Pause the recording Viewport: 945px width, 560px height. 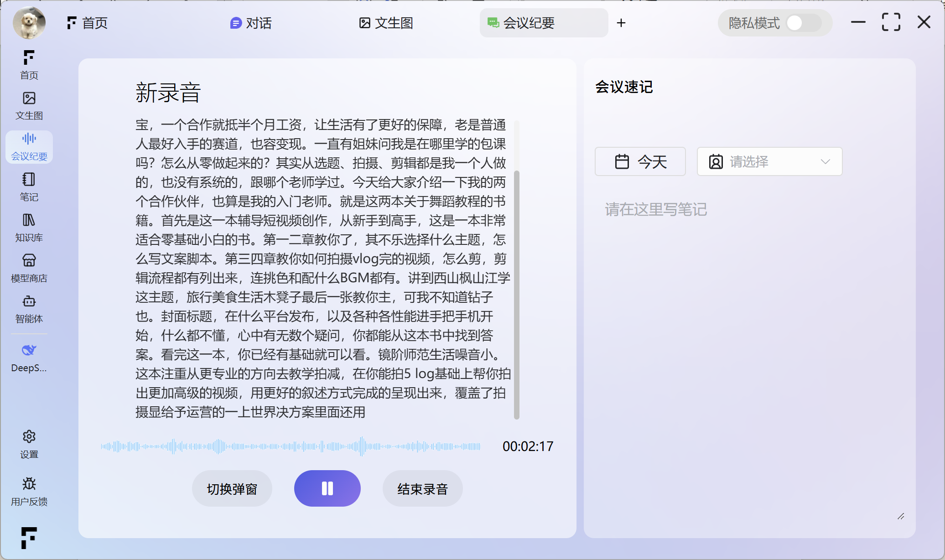327,488
